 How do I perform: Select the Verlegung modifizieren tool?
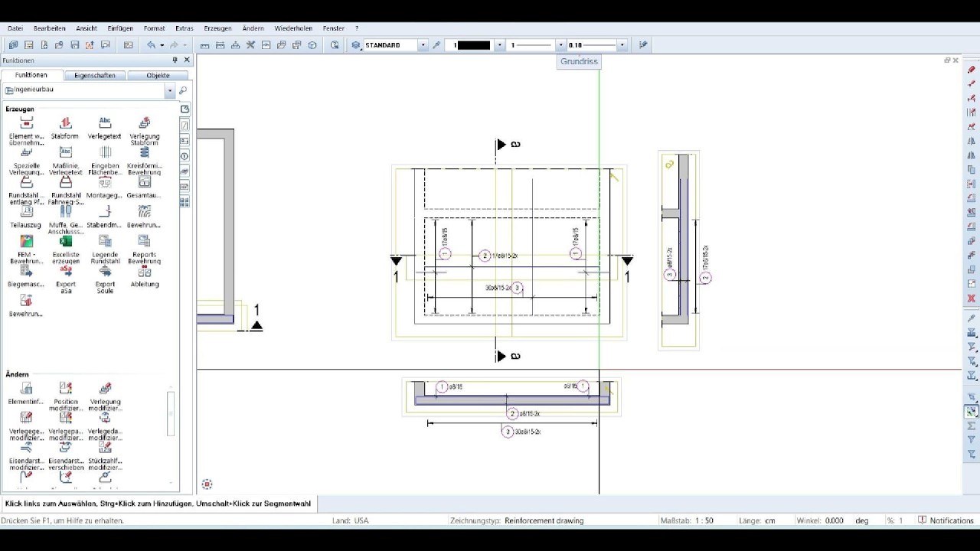[x=105, y=396]
